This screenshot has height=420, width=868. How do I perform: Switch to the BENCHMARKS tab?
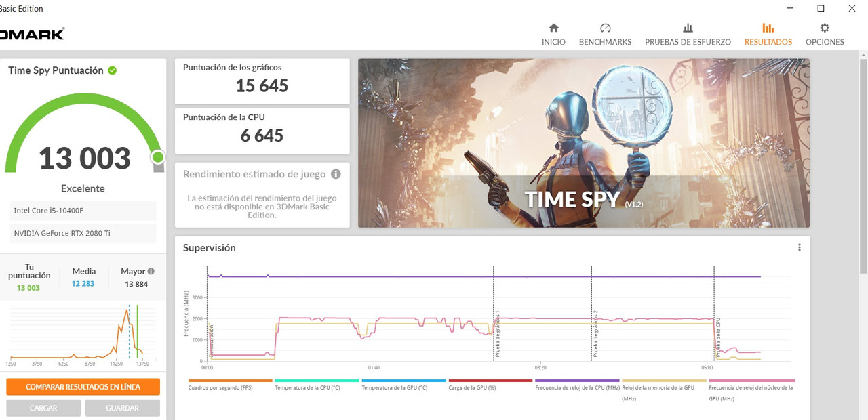[605, 35]
